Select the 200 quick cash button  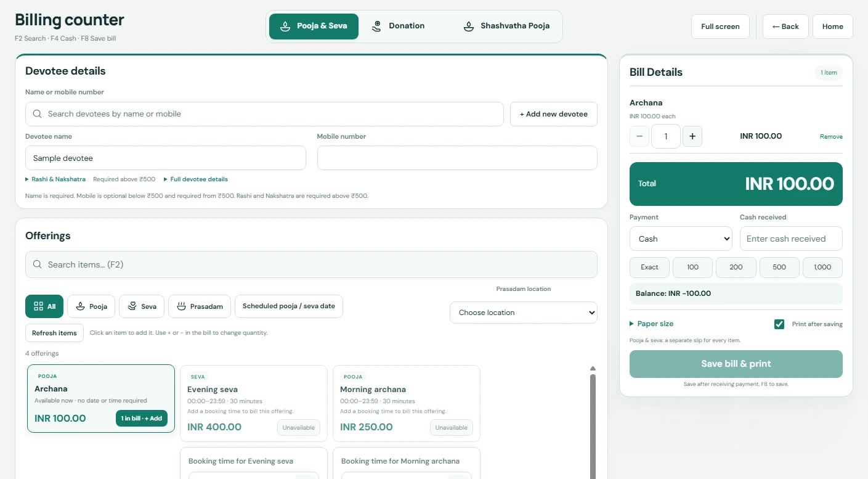click(736, 268)
